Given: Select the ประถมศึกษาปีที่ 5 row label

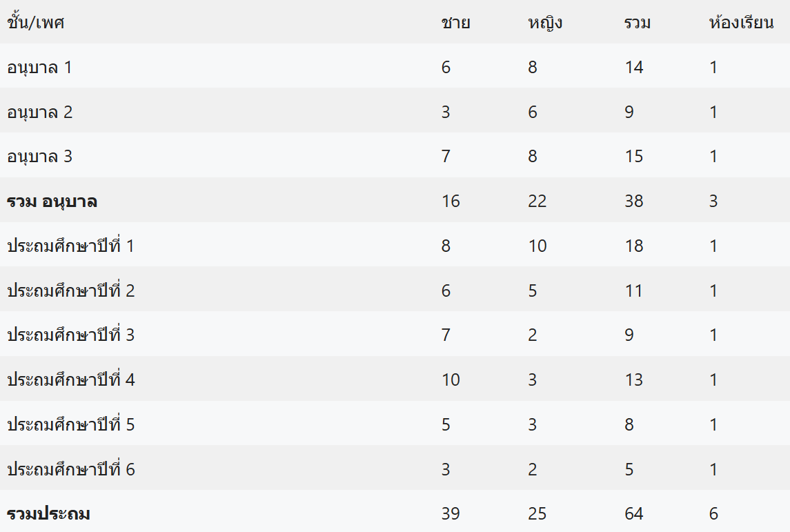Looking at the screenshot, I should [x=70, y=424].
